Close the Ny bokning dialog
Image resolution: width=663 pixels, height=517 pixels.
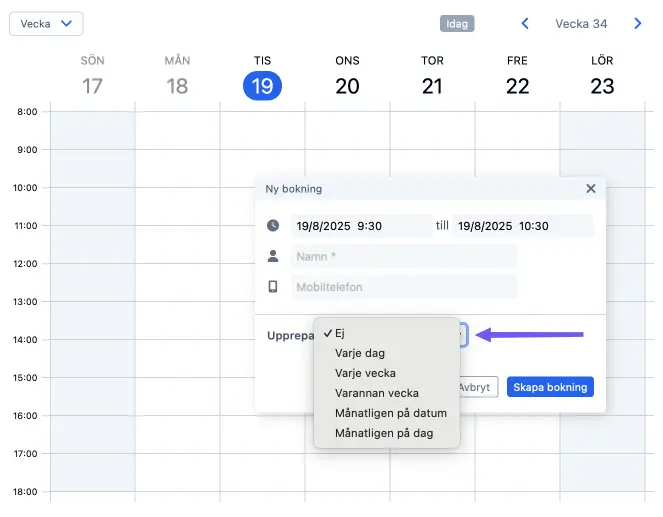click(591, 189)
